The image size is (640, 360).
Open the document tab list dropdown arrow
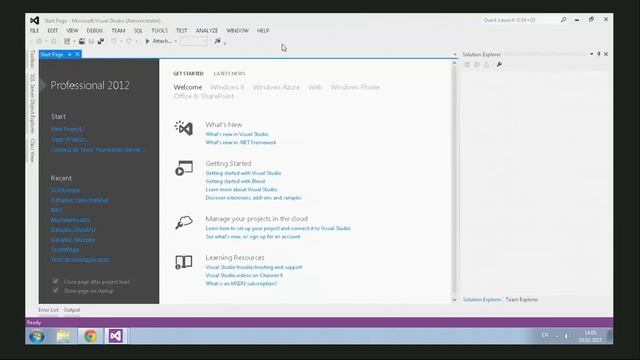coord(455,54)
